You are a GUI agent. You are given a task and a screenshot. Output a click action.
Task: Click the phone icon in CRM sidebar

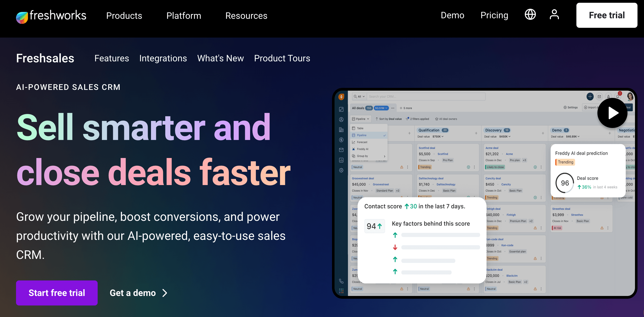click(x=341, y=281)
